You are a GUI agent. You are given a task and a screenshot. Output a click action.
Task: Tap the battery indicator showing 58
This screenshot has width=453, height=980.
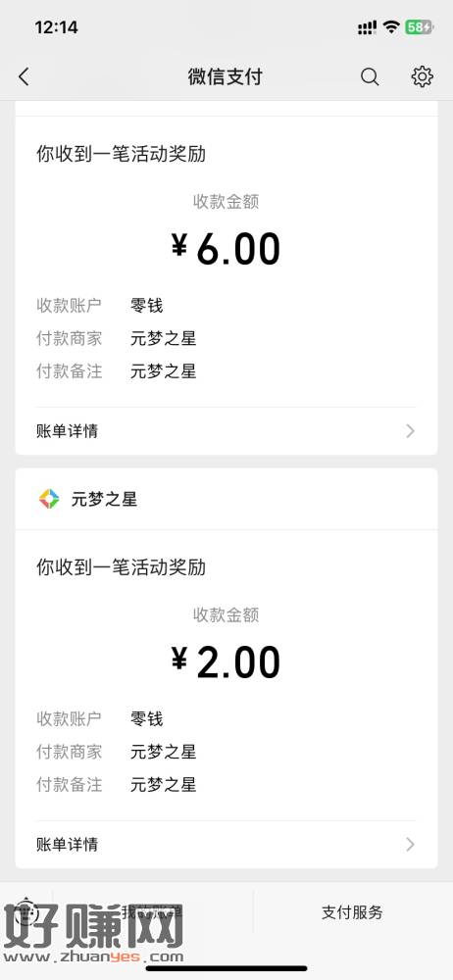click(420, 26)
